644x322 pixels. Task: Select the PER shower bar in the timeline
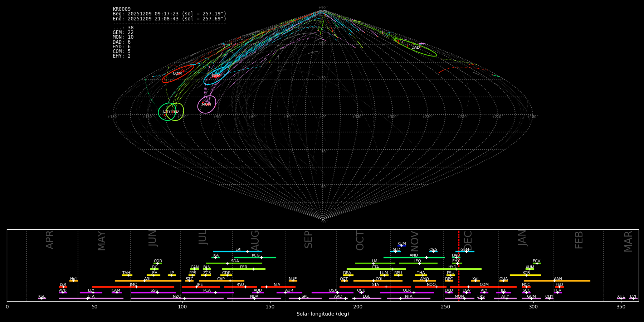coord(243,269)
